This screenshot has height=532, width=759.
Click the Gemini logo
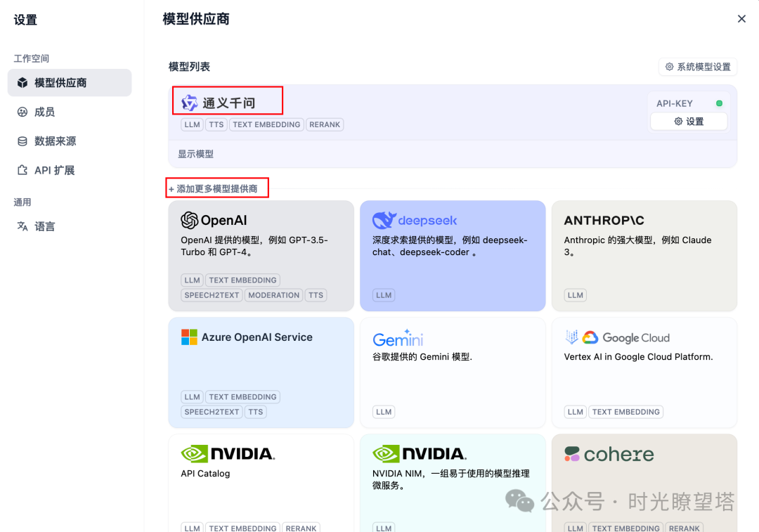398,338
